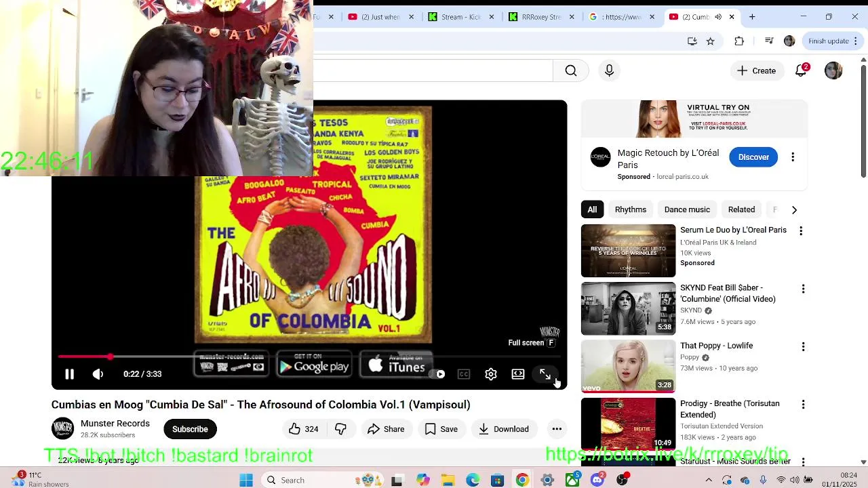
Task: Click the Google Play badge in video
Action: pos(314,364)
